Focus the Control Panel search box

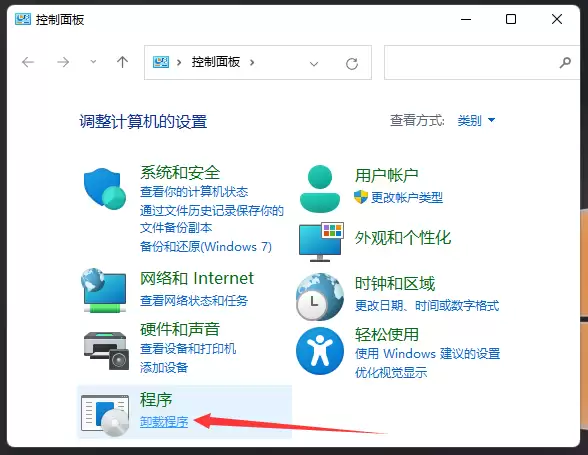[482, 63]
